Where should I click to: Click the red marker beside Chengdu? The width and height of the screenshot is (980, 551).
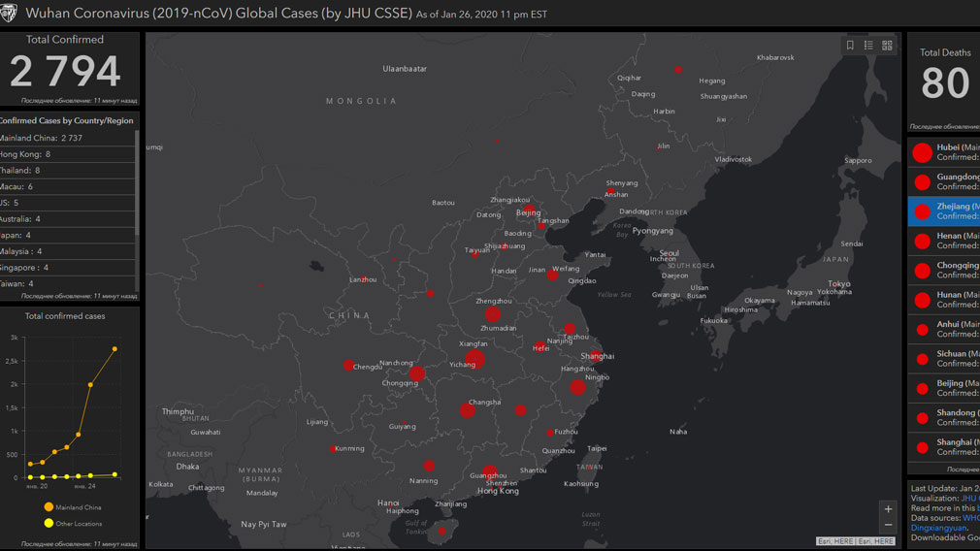coord(348,365)
